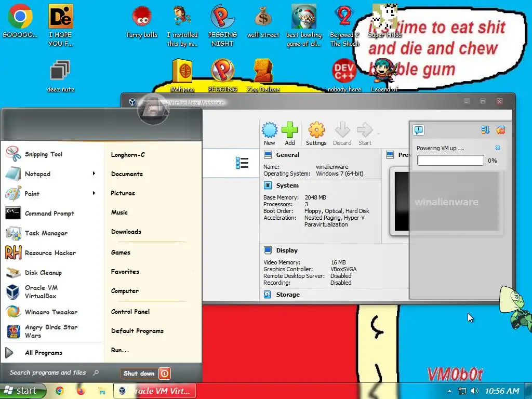
Task: Click the start button on taskbar
Action: [22, 391]
